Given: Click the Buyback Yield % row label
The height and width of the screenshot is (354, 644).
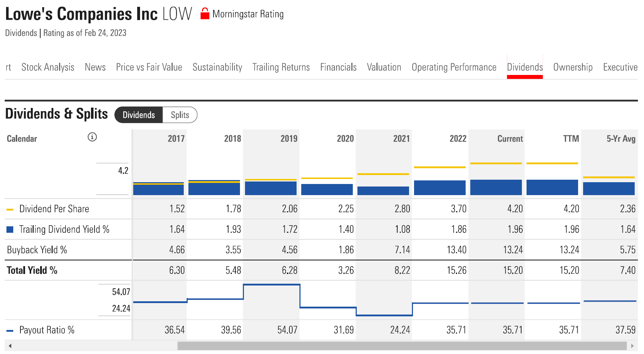Looking at the screenshot, I should pyautogui.click(x=37, y=250).
